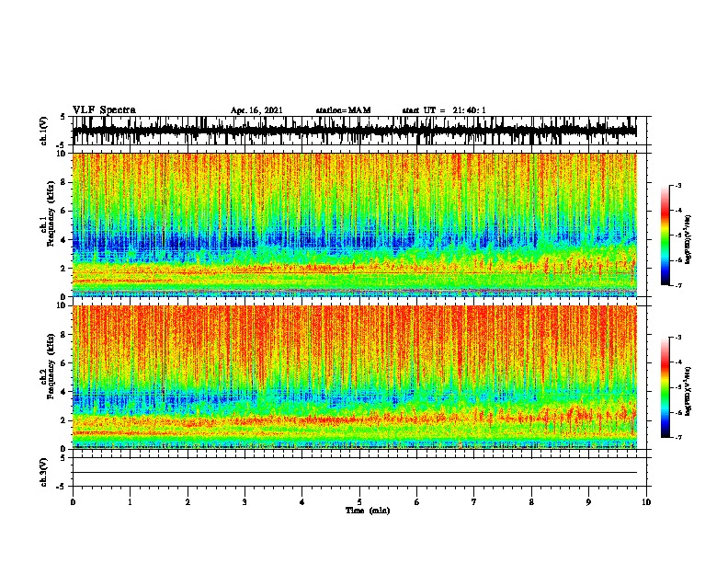
Task: Click the ch.2 color bar log(PSD) unit label
Action: click(x=688, y=391)
